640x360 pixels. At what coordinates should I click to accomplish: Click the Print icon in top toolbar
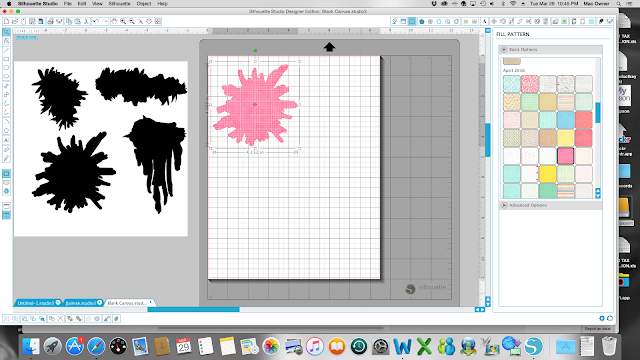click(50, 21)
